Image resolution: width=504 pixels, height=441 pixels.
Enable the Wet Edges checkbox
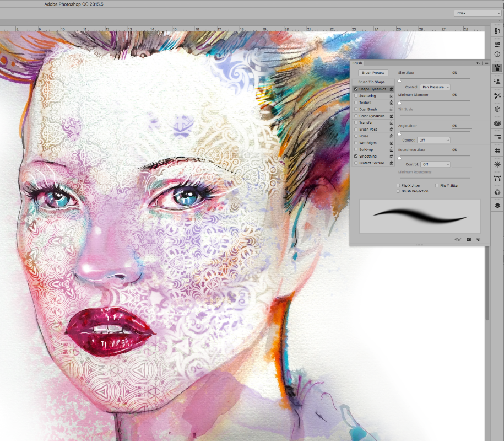[356, 143]
